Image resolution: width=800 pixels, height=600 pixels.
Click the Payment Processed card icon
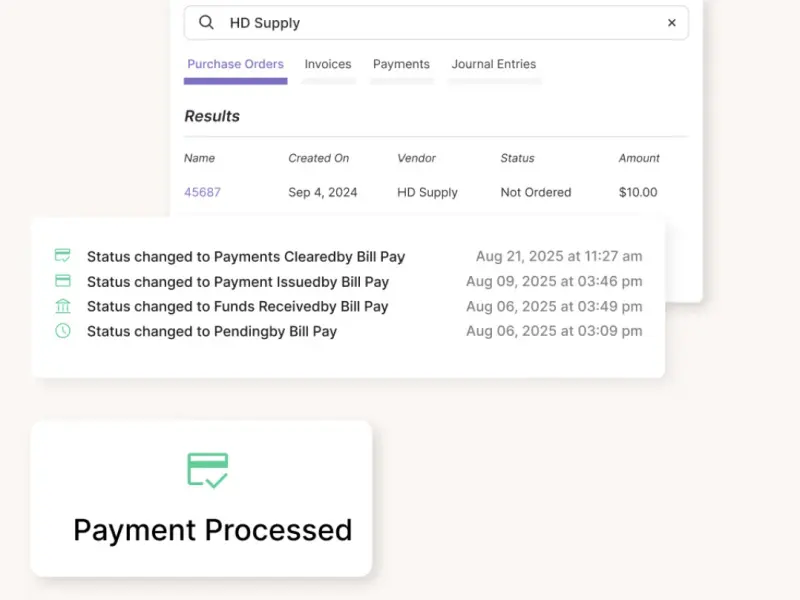(207, 470)
